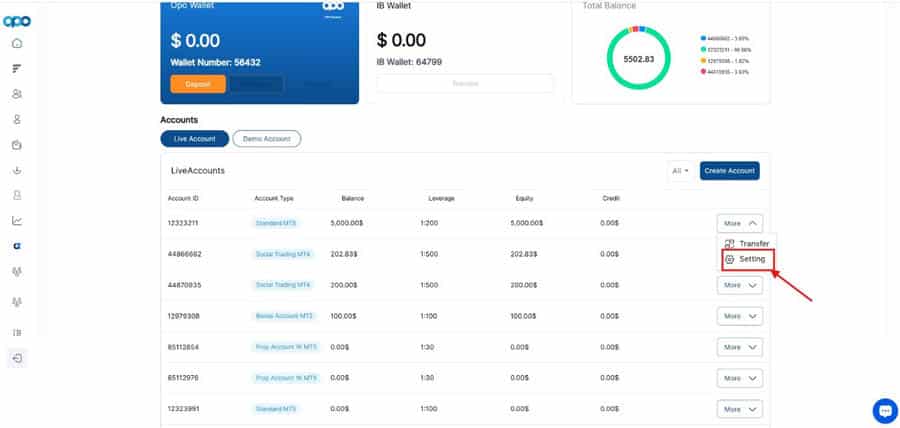Image resolution: width=900 pixels, height=428 pixels.
Task: Click the Opo logo on wallet card
Action: tap(333, 7)
